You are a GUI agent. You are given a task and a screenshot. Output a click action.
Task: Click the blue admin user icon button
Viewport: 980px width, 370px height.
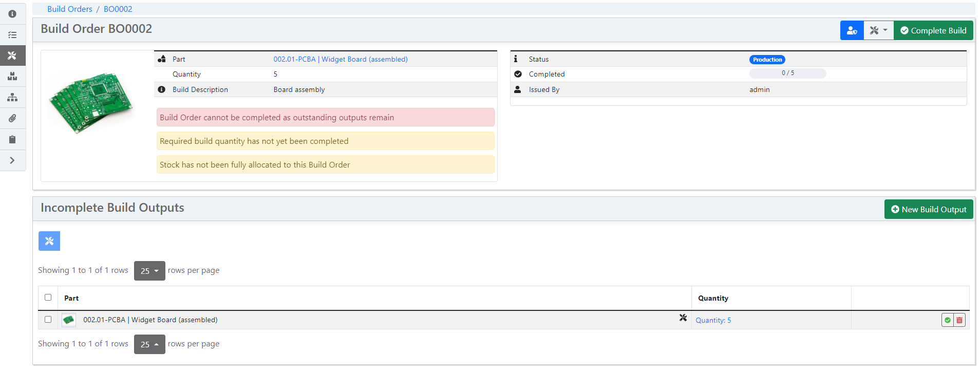(852, 31)
